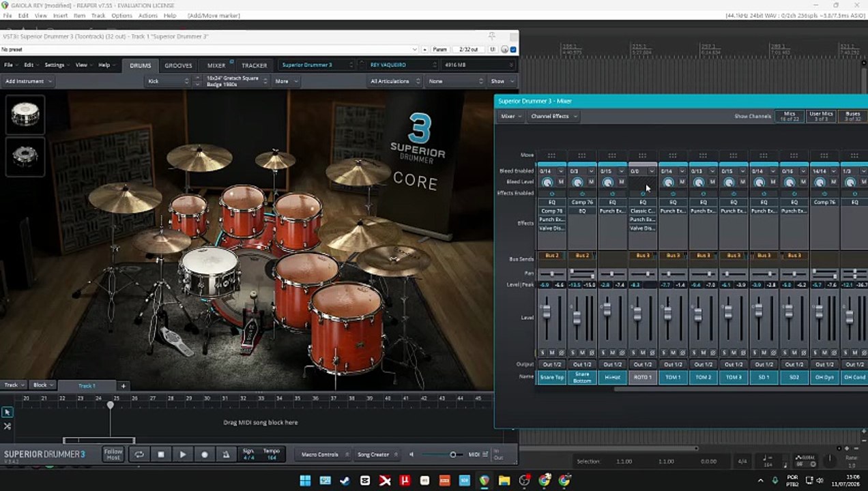868x491 pixels.
Task: Click the Param button in VST header
Action: 440,49
